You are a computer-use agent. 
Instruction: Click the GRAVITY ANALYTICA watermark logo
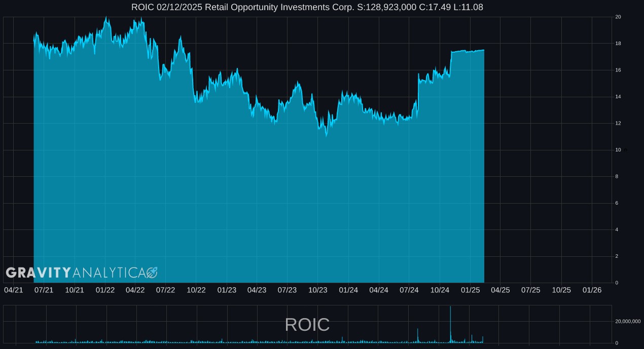pyautogui.click(x=81, y=273)
